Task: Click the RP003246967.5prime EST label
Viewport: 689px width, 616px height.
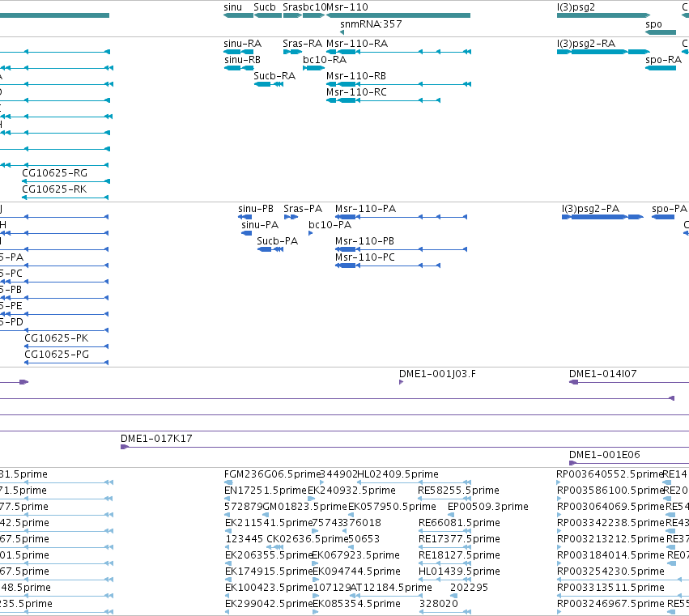Action: pyautogui.click(x=610, y=604)
